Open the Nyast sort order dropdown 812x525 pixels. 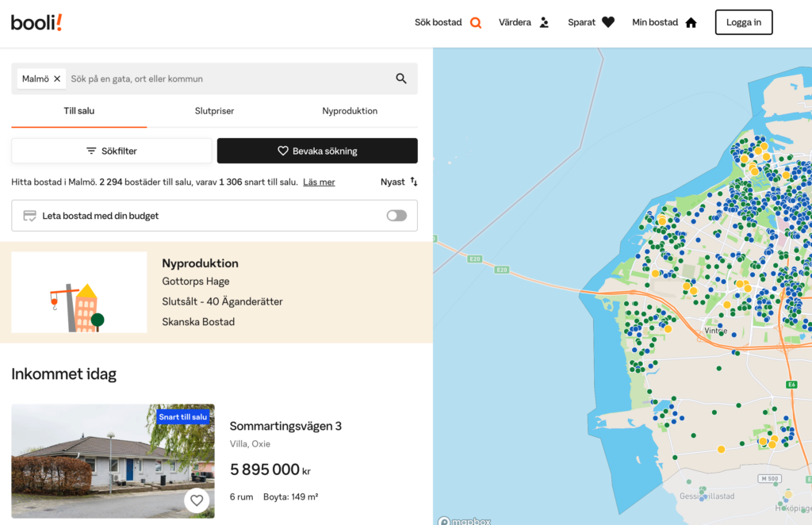click(399, 182)
